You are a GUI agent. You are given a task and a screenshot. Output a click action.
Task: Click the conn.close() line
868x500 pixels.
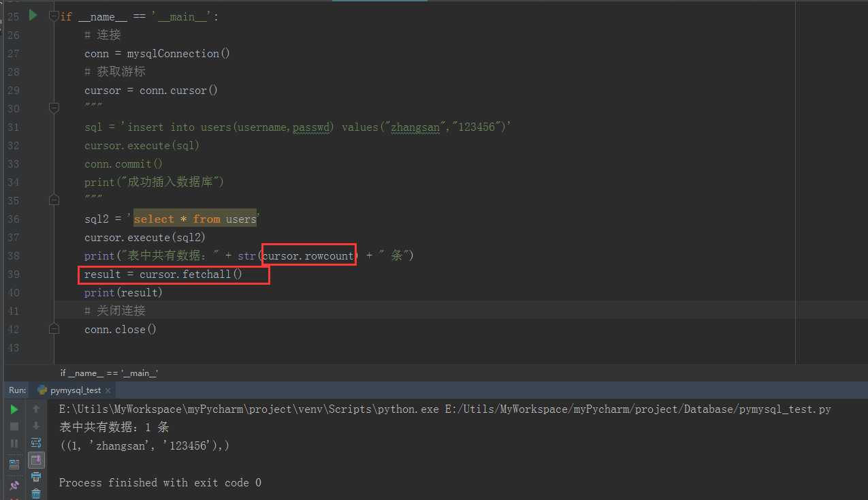point(120,329)
